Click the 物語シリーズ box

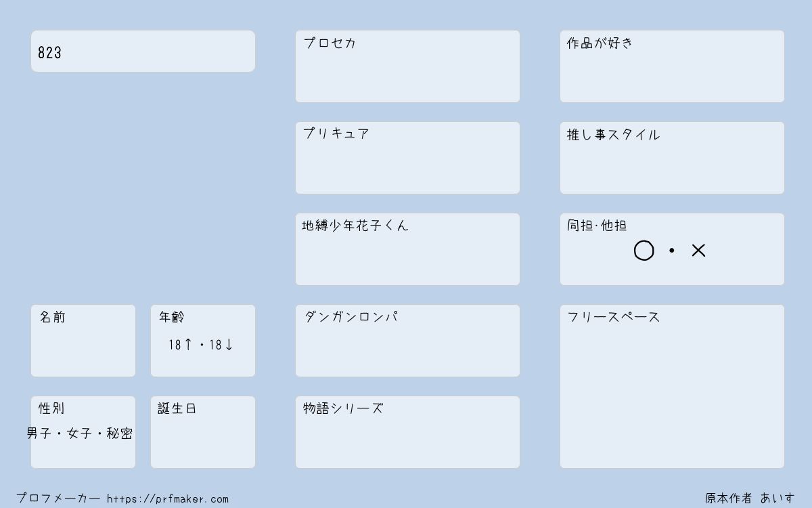pyautogui.click(x=407, y=432)
